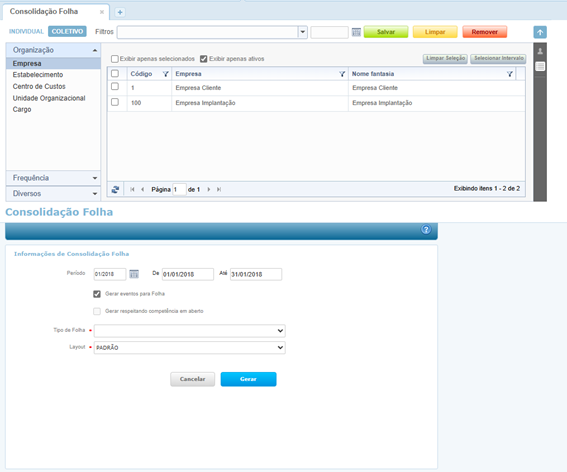This screenshot has height=472, width=567.
Task: Click the blue Gerar button
Action: click(248, 379)
